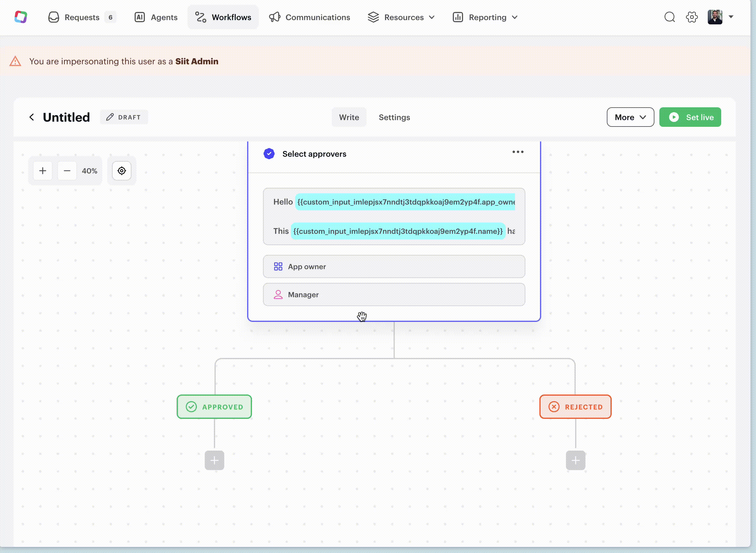The height and width of the screenshot is (553, 756).
Task: Add step below Approved branch
Action: point(214,460)
